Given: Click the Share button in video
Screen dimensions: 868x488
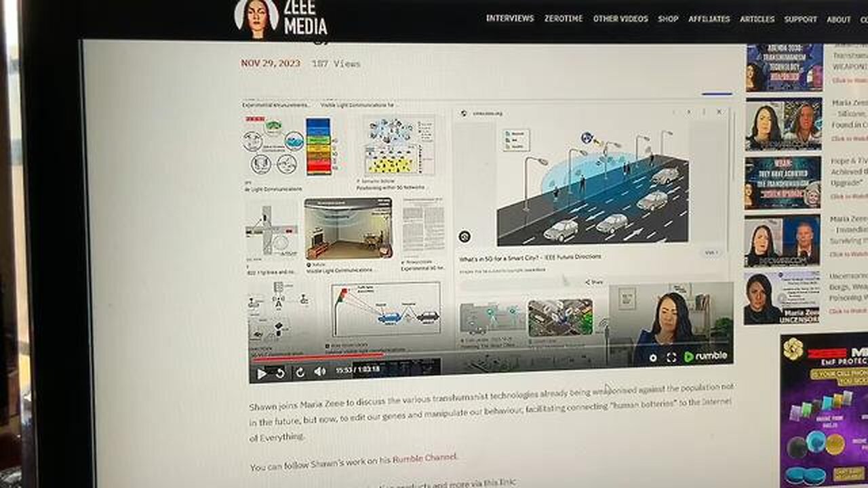Looking at the screenshot, I should tap(594, 282).
